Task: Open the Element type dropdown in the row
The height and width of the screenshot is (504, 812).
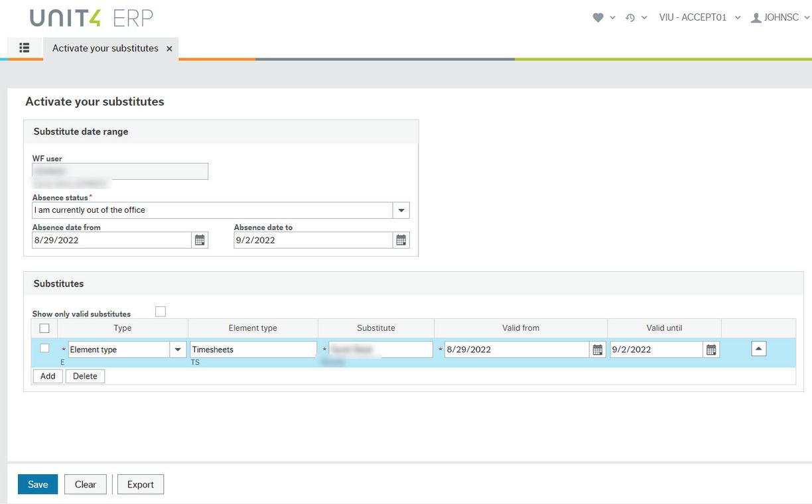Action: (177, 348)
